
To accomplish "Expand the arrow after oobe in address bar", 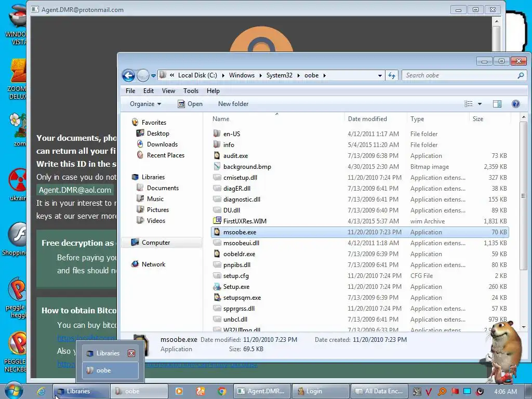I will click(324, 75).
